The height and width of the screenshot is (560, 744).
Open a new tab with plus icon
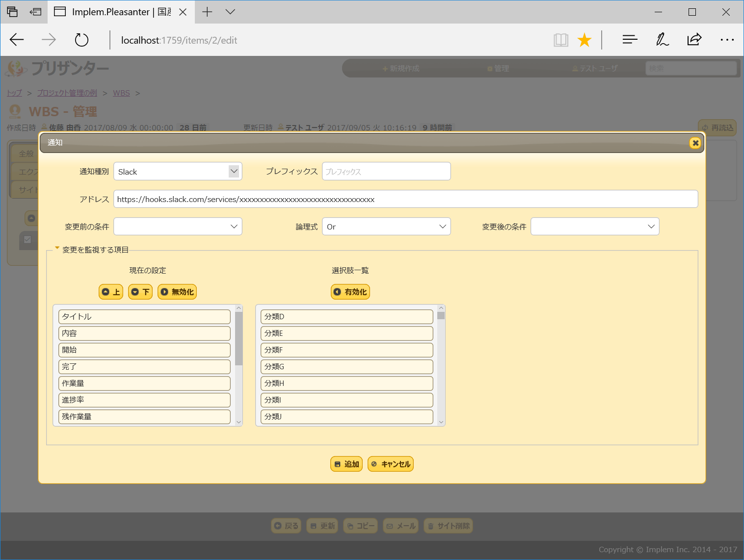point(207,12)
